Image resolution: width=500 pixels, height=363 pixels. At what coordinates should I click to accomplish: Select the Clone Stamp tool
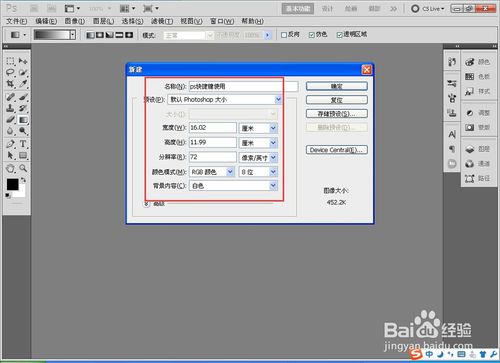tap(10, 108)
